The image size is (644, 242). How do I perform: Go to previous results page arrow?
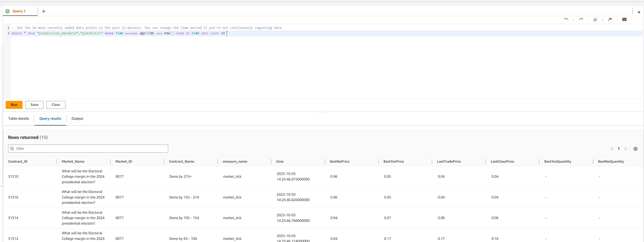point(612,149)
